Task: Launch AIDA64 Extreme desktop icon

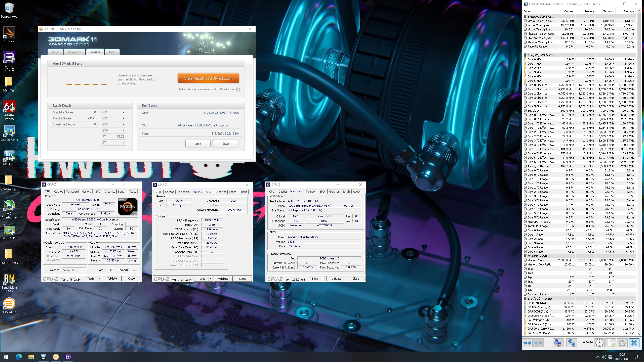Action: click(9, 110)
